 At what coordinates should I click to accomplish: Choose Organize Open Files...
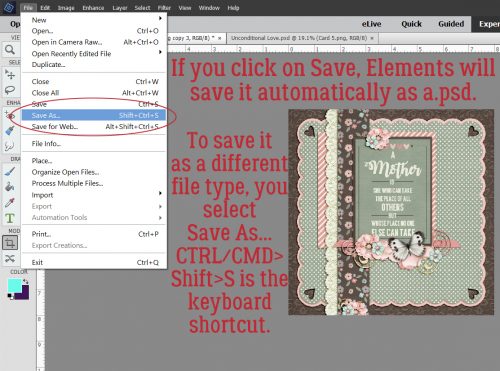click(x=94, y=172)
